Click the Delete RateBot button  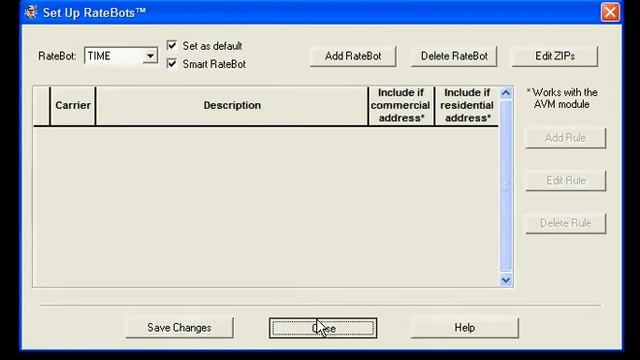(454, 56)
